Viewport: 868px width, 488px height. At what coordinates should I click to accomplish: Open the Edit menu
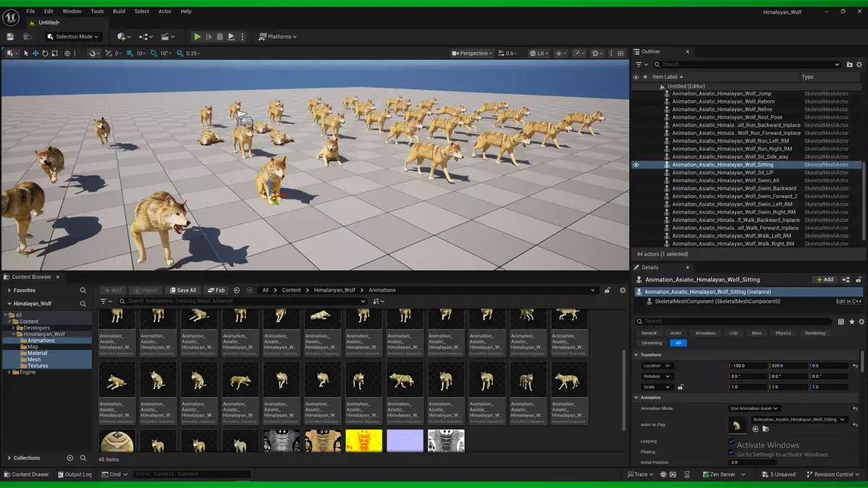point(48,12)
